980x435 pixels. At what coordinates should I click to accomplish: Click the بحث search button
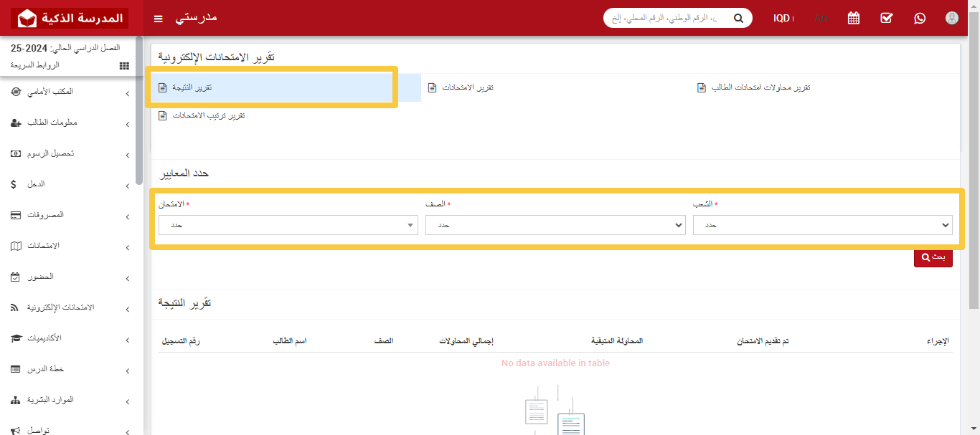[933, 257]
